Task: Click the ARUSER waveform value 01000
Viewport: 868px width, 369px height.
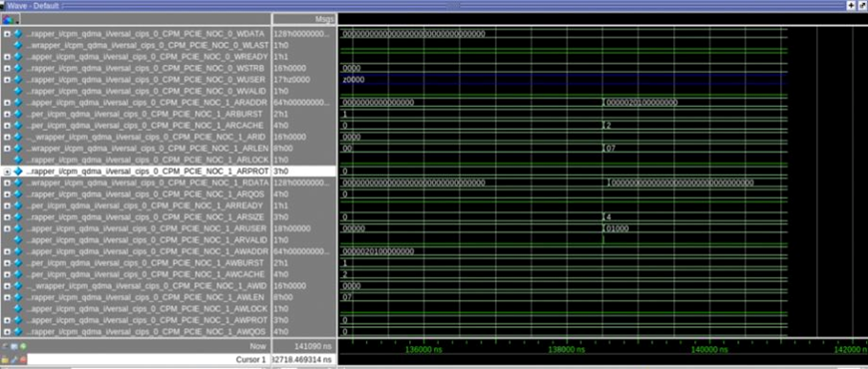Action: tap(618, 228)
